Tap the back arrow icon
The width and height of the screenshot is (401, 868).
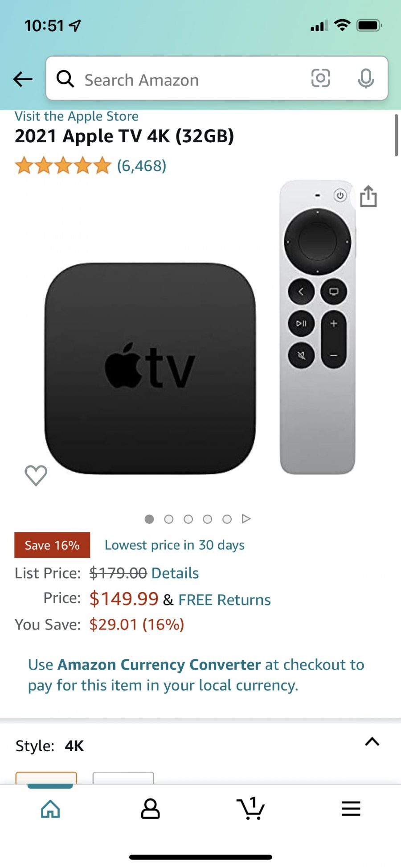tap(23, 79)
